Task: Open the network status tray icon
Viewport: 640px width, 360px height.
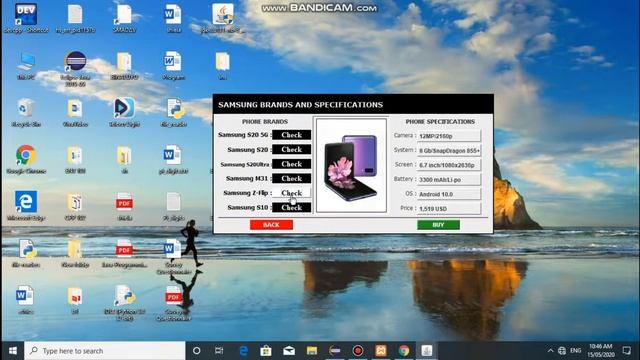Action: point(562,351)
